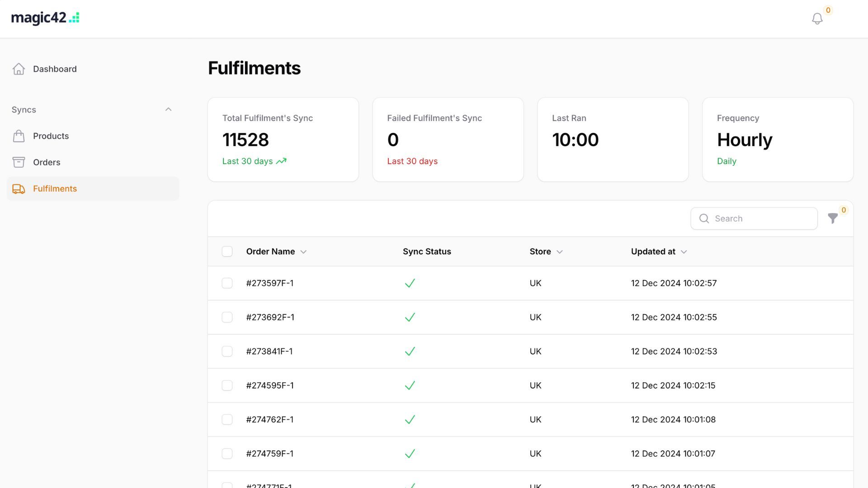Viewport: 868px width, 488px height.
Task: Click the Failed Fulfilment's Sync card value 0
Action: pos(393,140)
